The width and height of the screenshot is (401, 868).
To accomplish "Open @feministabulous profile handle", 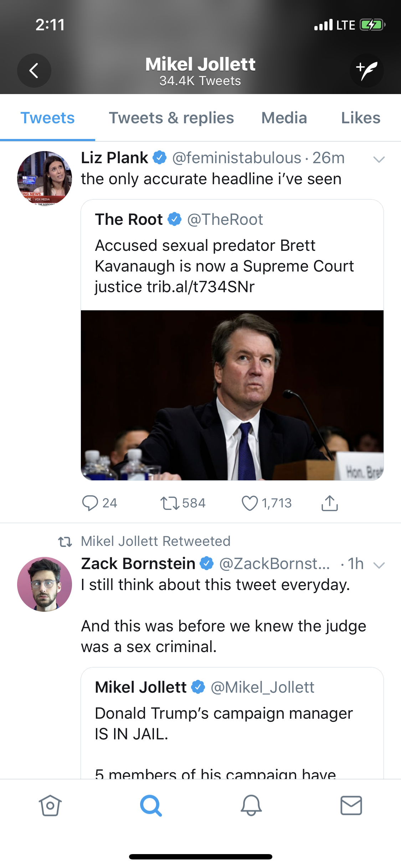I will click(237, 158).
